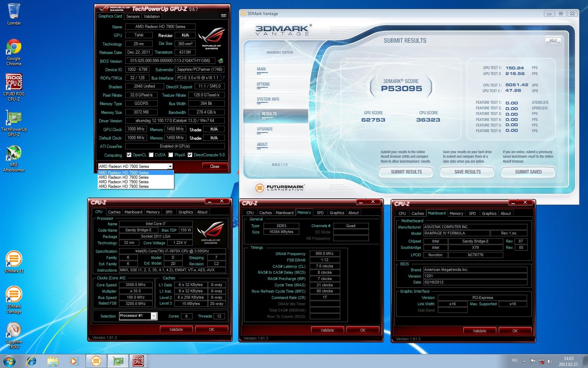Switch to the Sensors tab in GPU-Z
The height and width of the screenshot is (368, 588).
pos(133,16)
